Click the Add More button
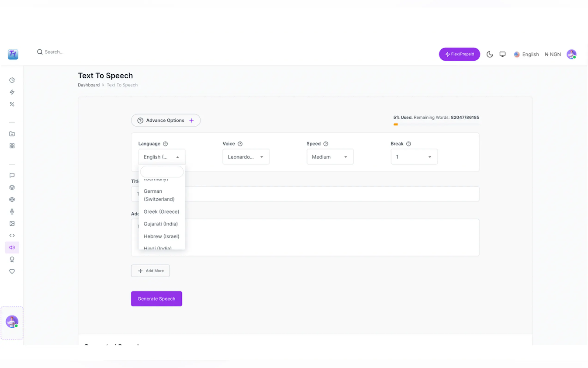The image size is (588, 368). (150, 271)
